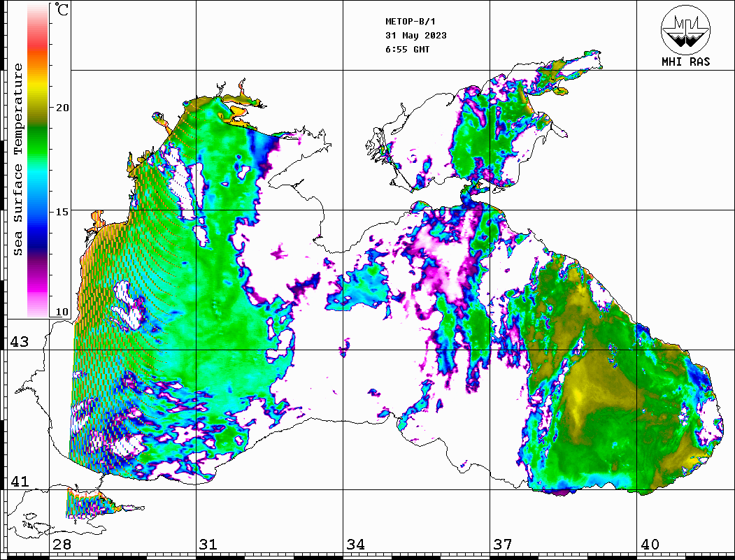Click longitude label '34'
Image resolution: width=735 pixels, height=560 pixels.
[x=355, y=545]
